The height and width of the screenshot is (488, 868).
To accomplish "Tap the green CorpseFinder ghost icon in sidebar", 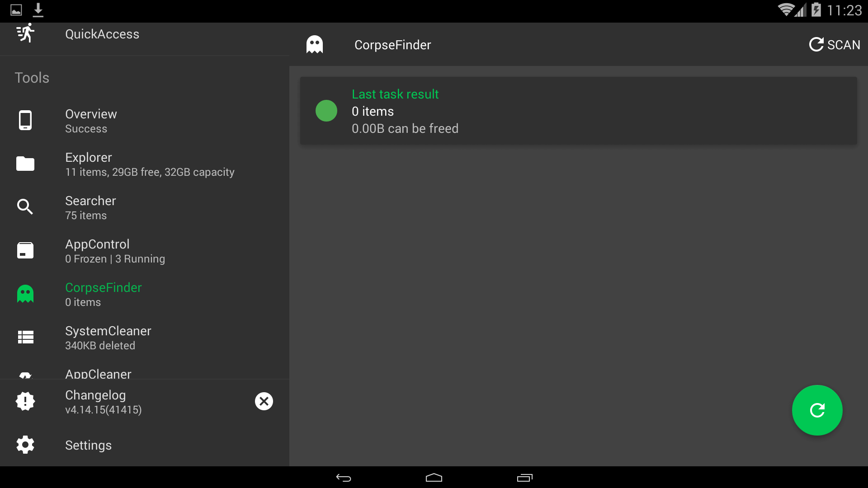I will point(25,294).
